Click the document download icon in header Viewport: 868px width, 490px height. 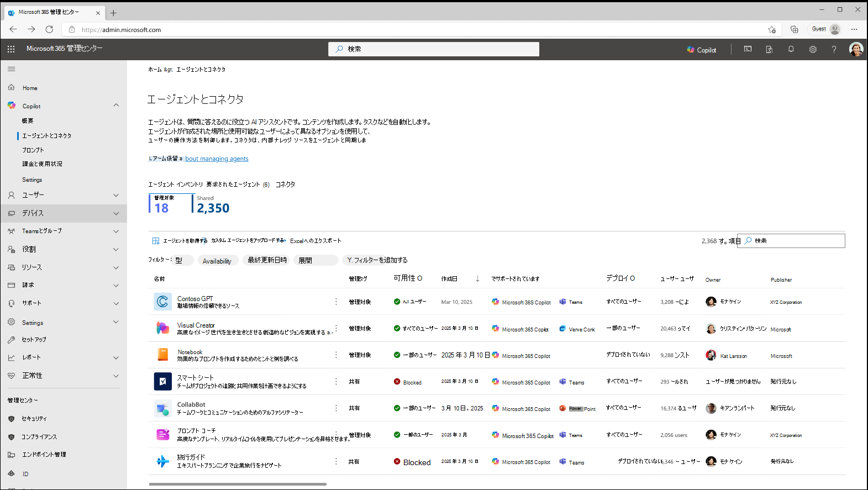pyautogui.click(x=769, y=49)
